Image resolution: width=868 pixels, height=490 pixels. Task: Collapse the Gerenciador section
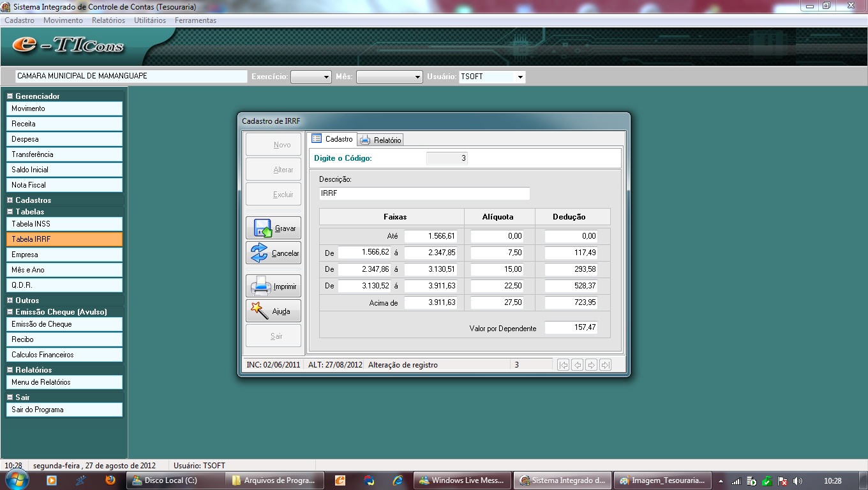[10, 96]
